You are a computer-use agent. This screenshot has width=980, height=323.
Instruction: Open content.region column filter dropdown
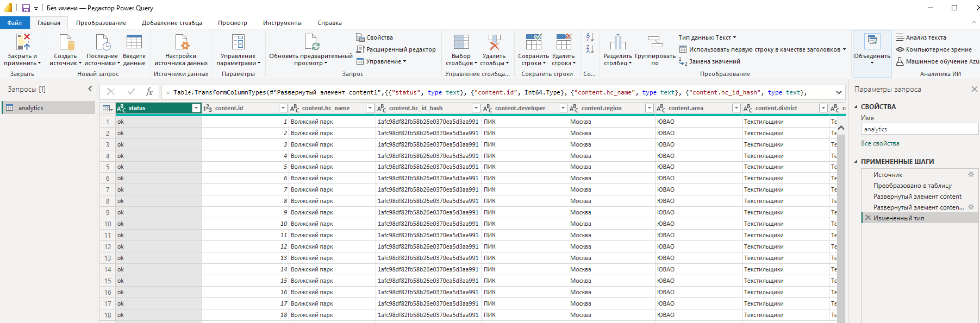click(x=649, y=108)
